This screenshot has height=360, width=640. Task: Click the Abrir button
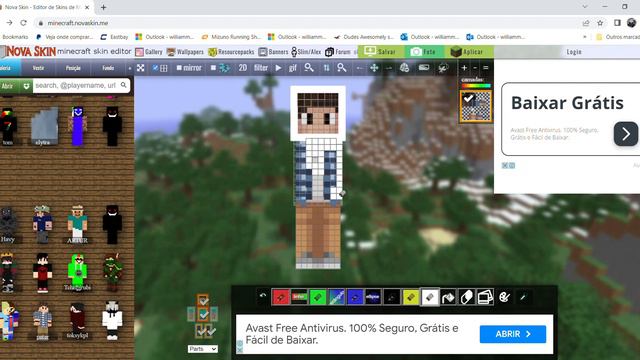[8, 86]
